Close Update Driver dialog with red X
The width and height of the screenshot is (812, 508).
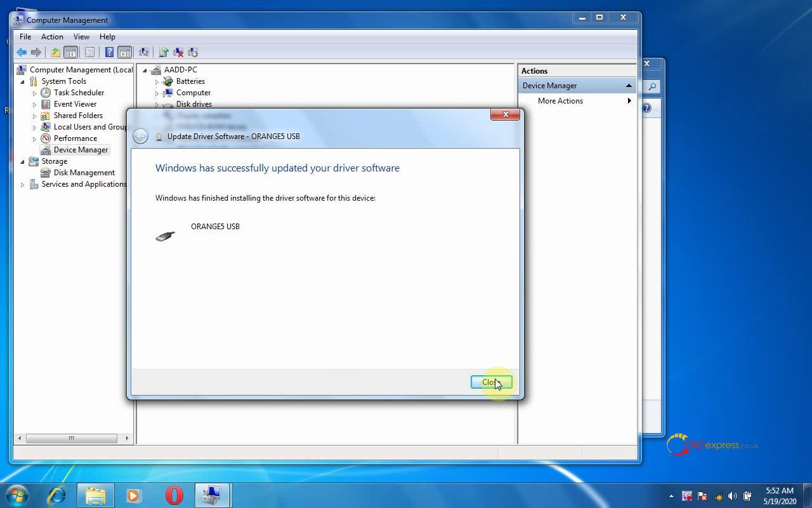point(506,114)
